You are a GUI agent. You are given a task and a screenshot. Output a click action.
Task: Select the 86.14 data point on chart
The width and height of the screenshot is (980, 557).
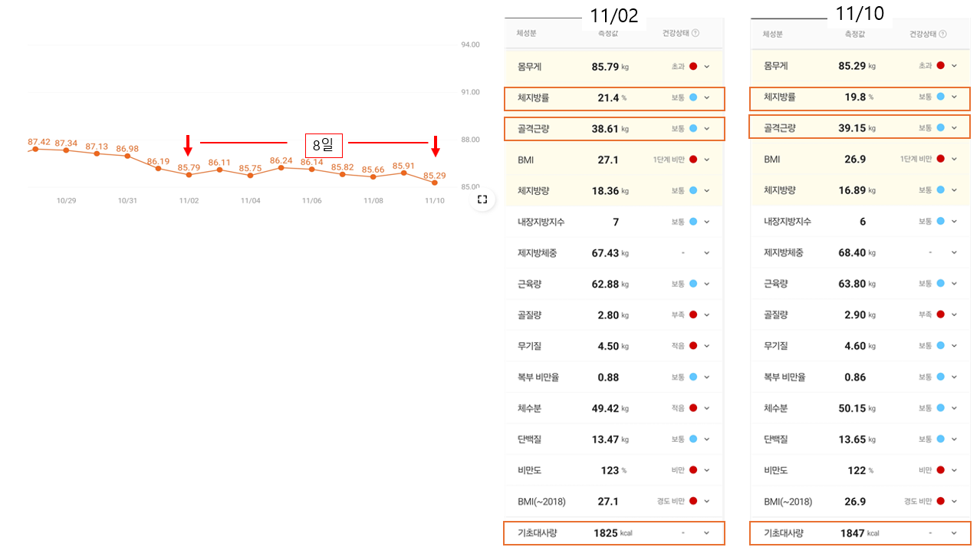tap(312, 169)
